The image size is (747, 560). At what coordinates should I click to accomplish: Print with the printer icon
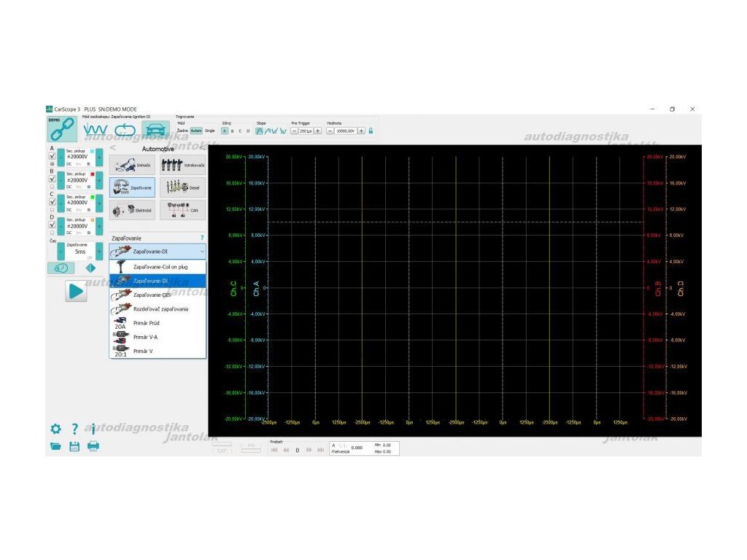93,446
